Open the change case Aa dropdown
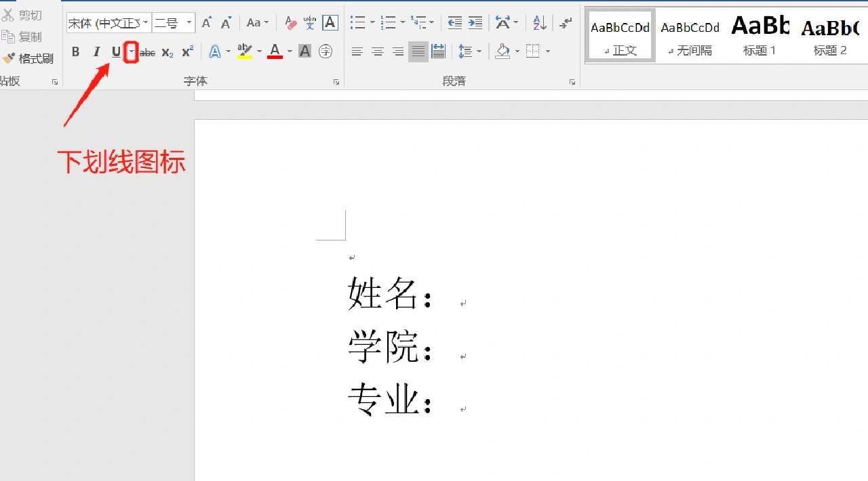Screen dimensions: 868x481 tap(257, 23)
